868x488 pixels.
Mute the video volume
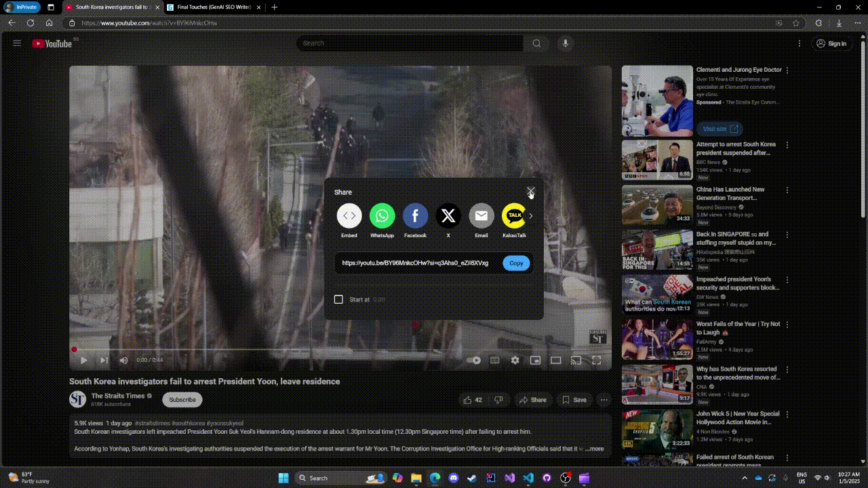click(x=123, y=360)
